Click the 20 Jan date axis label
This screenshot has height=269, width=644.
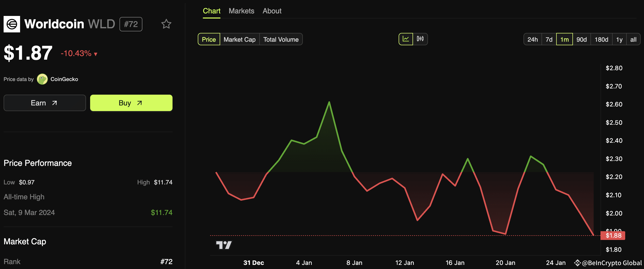(x=505, y=263)
